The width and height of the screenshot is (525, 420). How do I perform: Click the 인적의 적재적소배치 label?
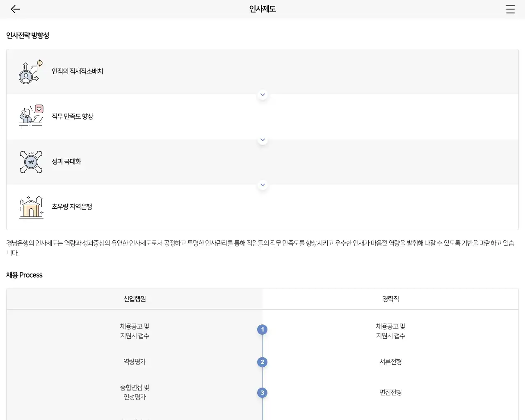pos(78,71)
